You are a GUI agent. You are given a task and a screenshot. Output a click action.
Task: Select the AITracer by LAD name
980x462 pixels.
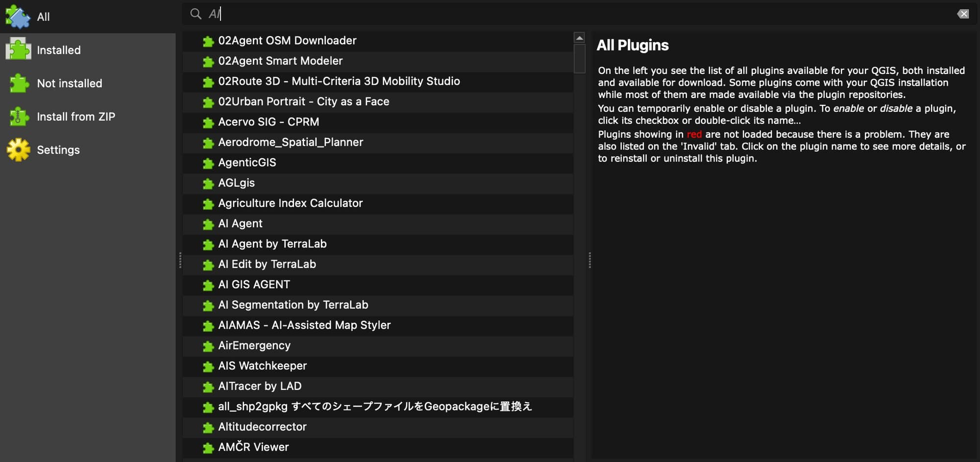[x=260, y=386]
